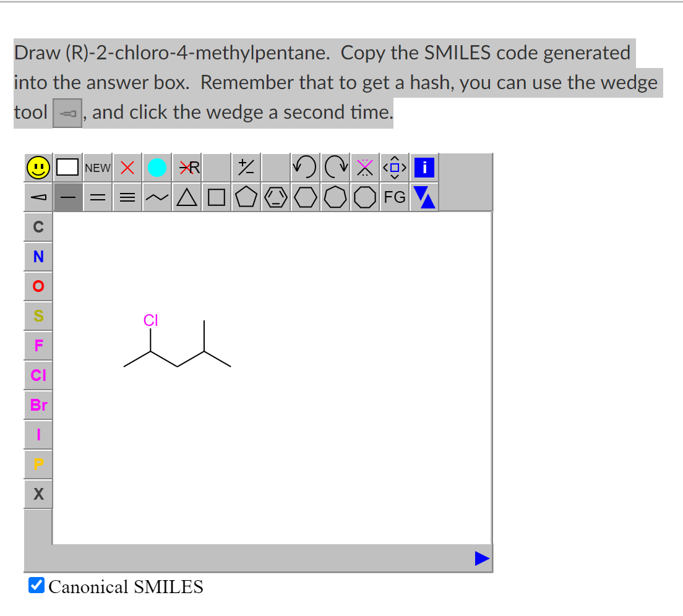Select the wedge bond tool
The width and height of the screenshot is (683, 616).
click(38, 197)
